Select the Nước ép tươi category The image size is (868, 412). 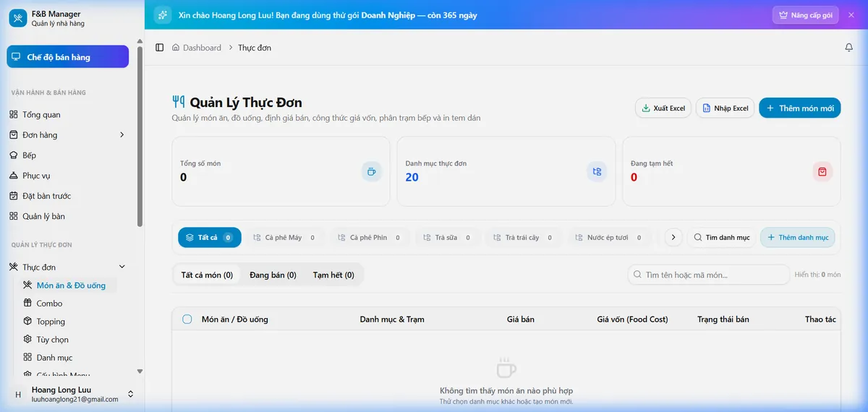(608, 237)
